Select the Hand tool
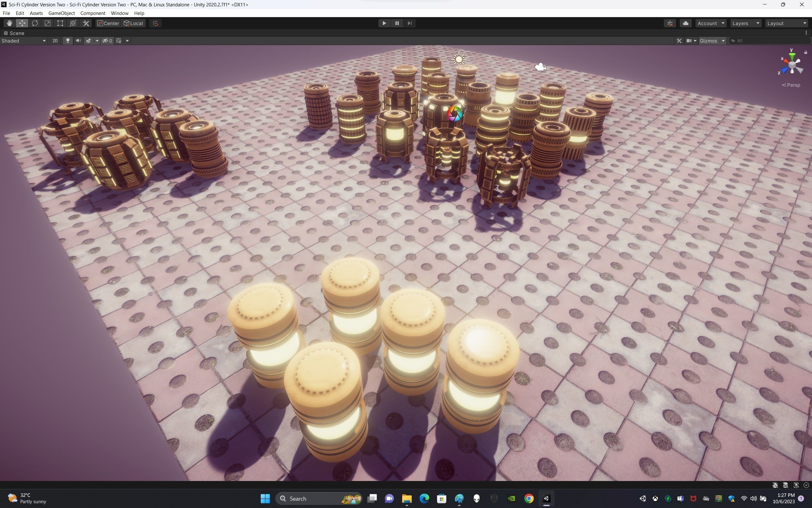Screen dimensions: 812x508 tap(10, 23)
